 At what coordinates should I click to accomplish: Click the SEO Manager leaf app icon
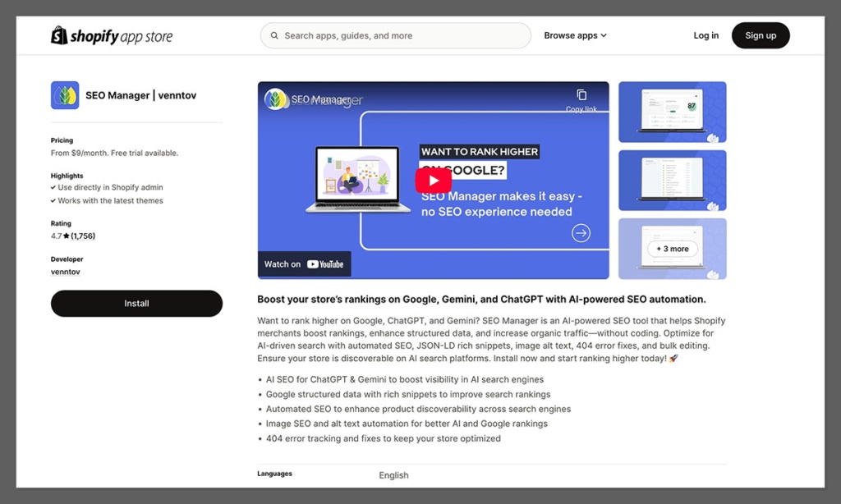pos(65,95)
